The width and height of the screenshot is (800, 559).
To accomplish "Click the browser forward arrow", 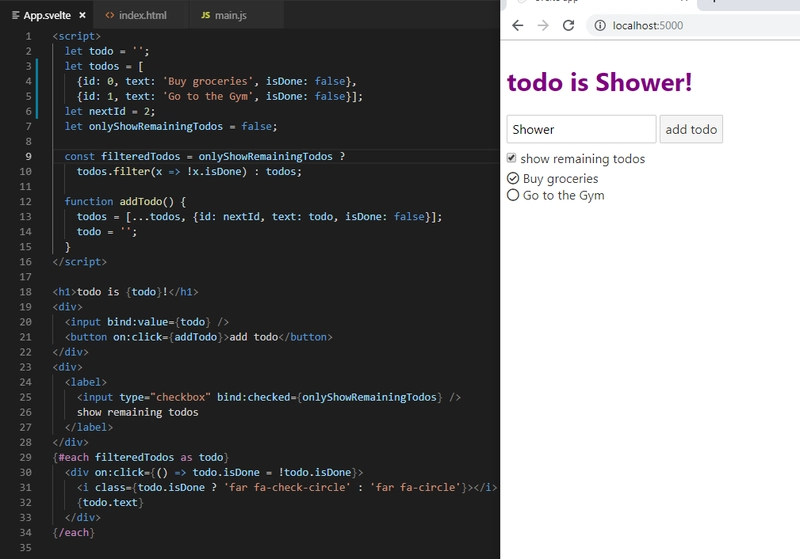I will 542,25.
